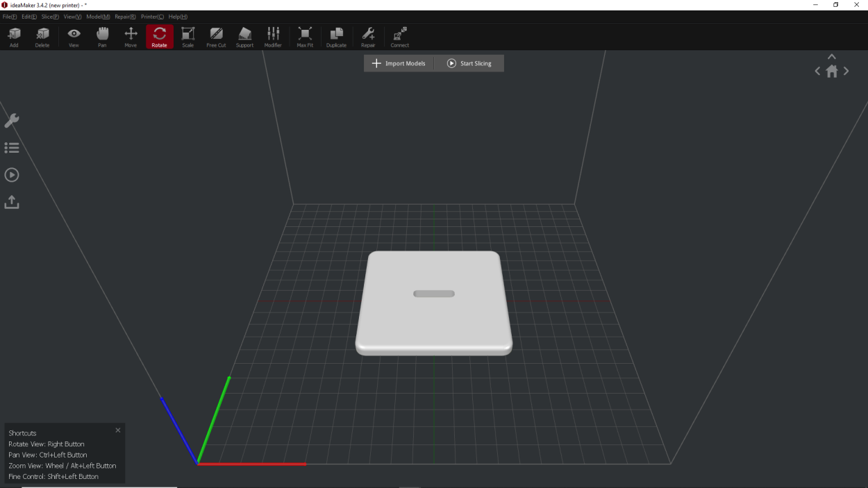Open the Printer menu

coord(153,17)
